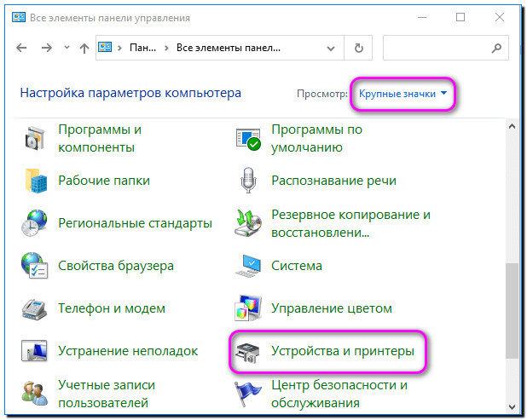Open Рабочие папки link

104,181
